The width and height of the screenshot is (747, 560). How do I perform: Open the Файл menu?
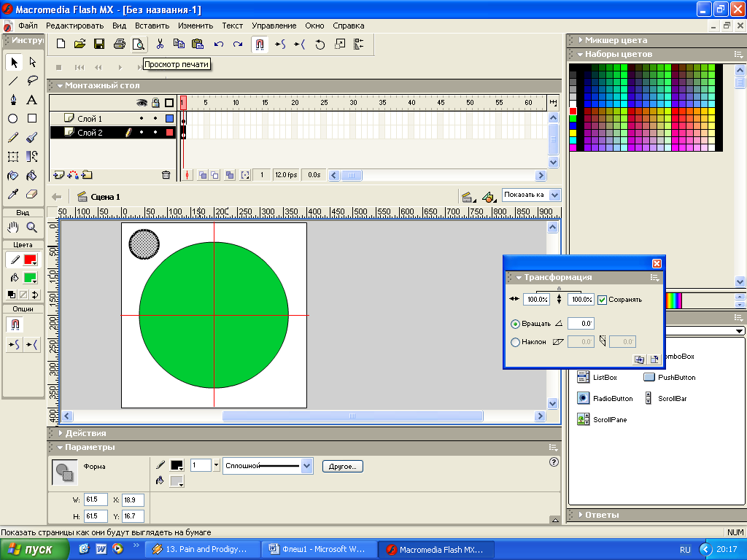click(28, 26)
